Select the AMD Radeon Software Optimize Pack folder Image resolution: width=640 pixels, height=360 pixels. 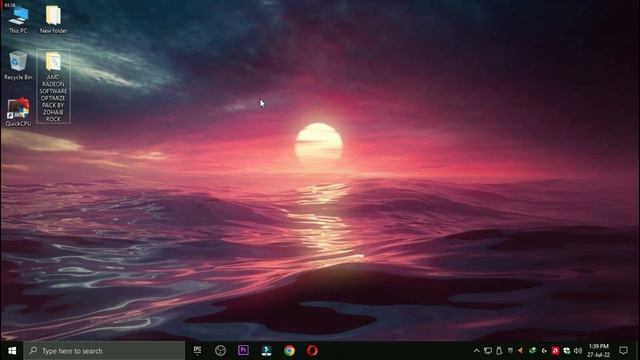point(53,87)
